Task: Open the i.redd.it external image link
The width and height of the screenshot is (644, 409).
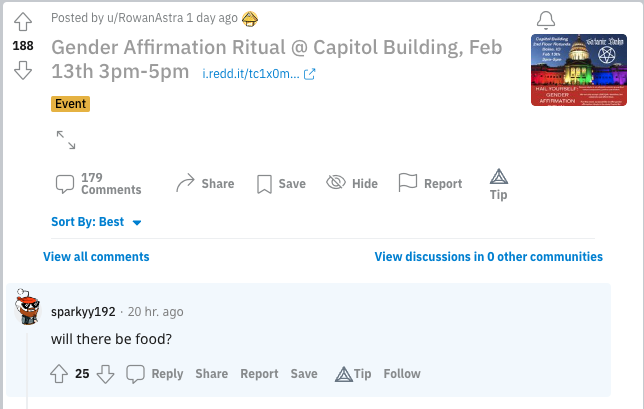Action: pos(259,74)
